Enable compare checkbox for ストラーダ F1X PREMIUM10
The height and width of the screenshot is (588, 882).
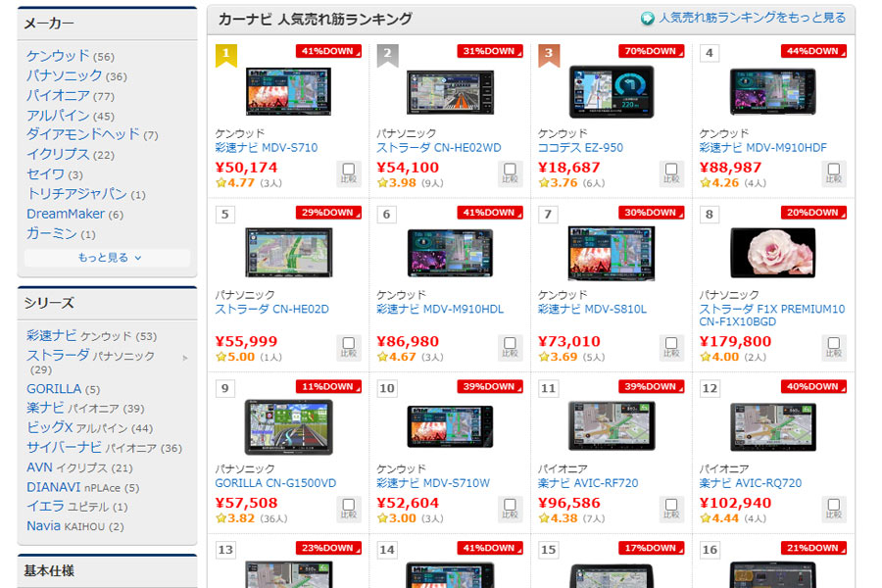coord(834,347)
